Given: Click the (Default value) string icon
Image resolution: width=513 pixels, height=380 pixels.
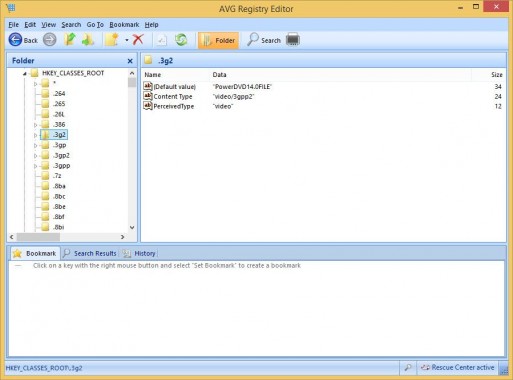Looking at the screenshot, I should [x=148, y=86].
